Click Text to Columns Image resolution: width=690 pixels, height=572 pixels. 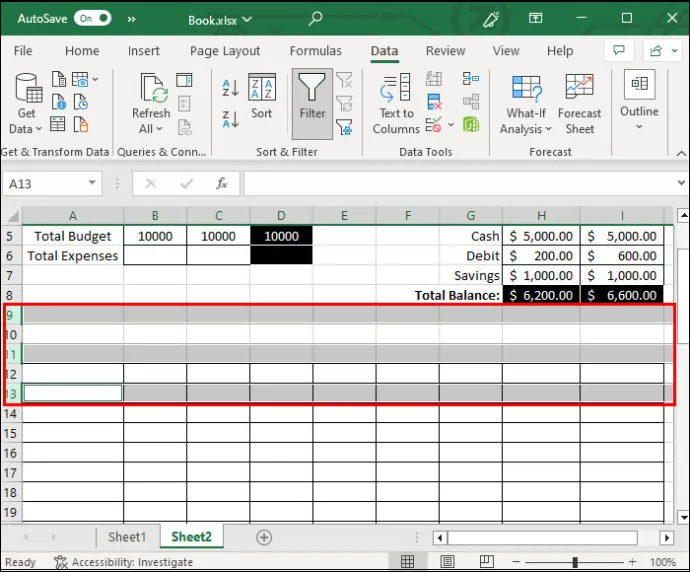(396, 104)
